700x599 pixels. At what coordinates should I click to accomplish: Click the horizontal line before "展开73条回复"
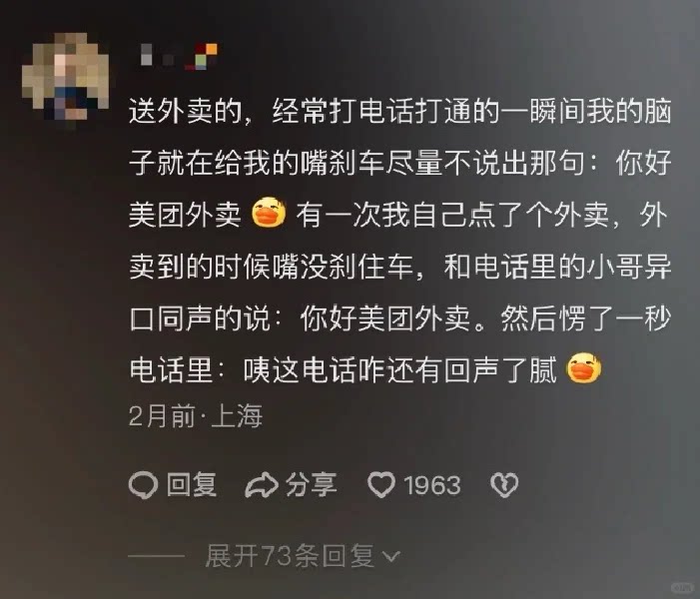click(156, 556)
